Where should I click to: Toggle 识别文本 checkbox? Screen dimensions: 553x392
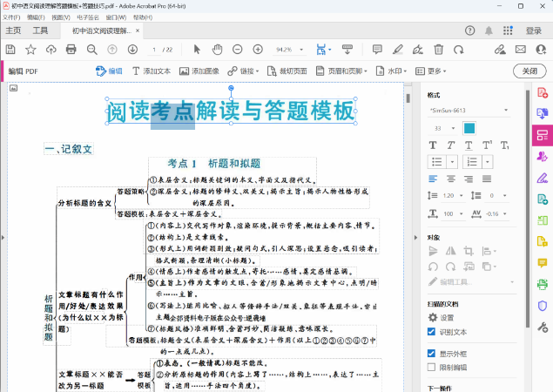point(431,332)
